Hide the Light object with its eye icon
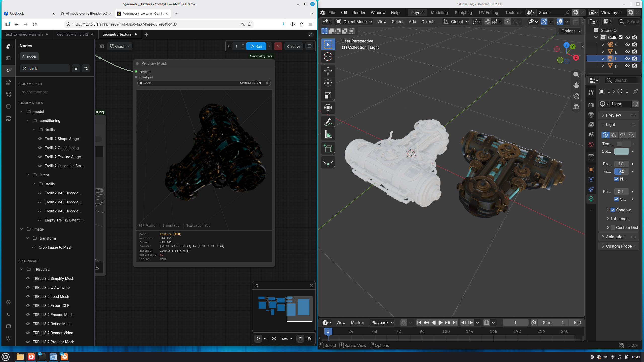The image size is (644, 362). (628, 59)
